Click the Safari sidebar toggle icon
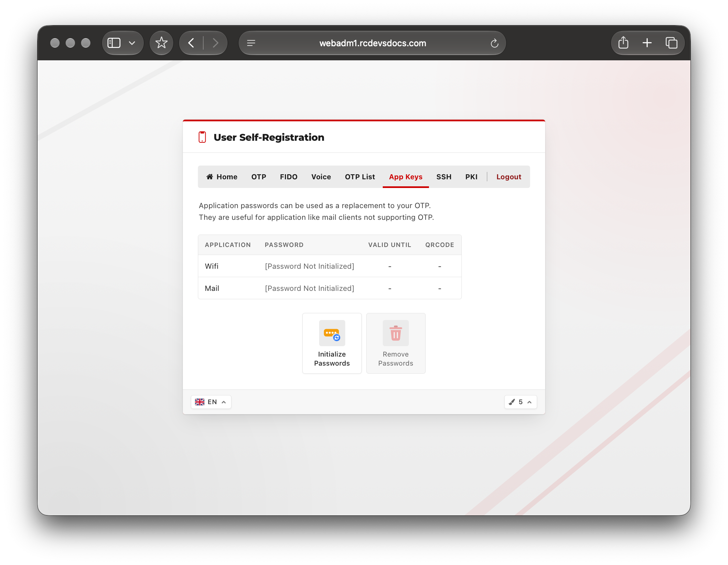 [114, 43]
